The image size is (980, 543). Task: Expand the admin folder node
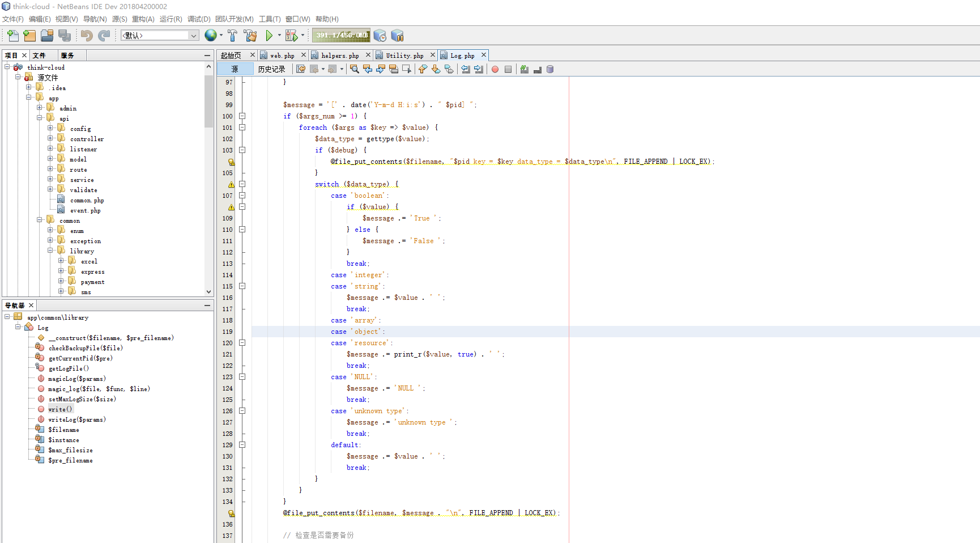40,108
